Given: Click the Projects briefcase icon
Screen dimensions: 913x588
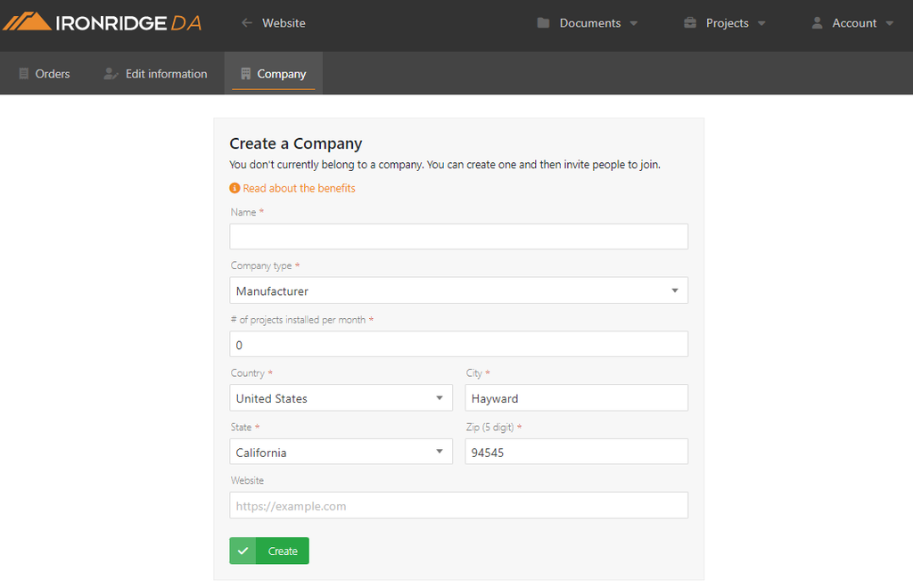Looking at the screenshot, I should pyautogui.click(x=690, y=23).
